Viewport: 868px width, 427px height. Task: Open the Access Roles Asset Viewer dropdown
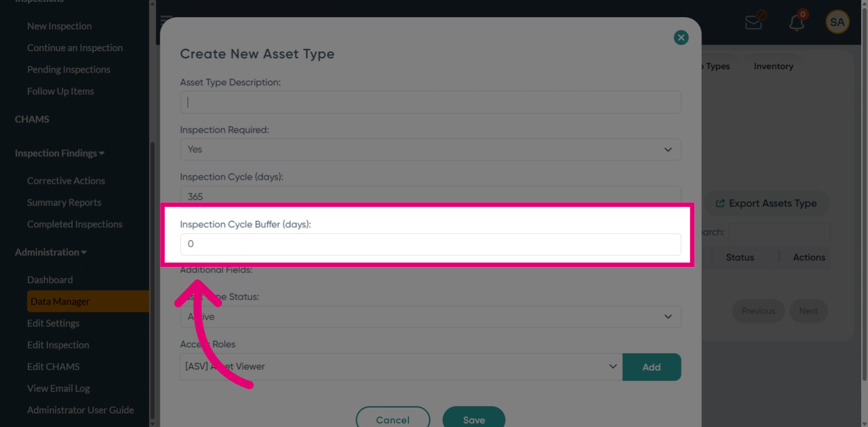[x=401, y=367]
